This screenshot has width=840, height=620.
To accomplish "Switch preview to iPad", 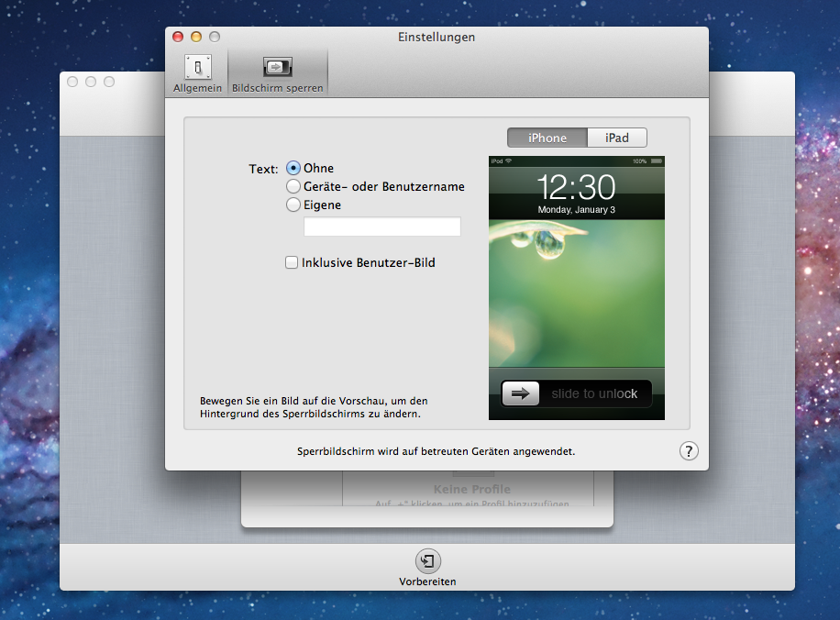I will pyautogui.click(x=617, y=138).
